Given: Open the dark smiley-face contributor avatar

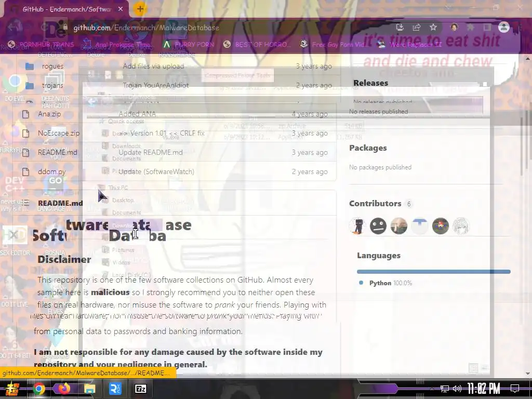Looking at the screenshot, I should coord(378,226).
